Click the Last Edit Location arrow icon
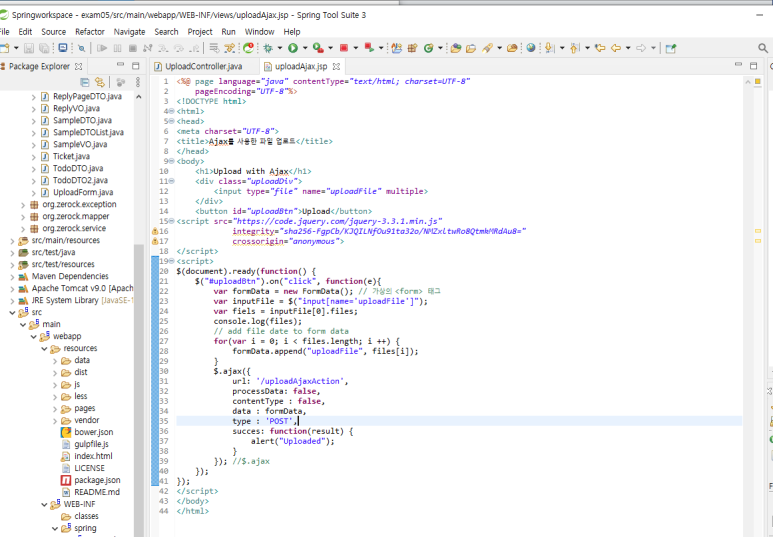Screen dimensions: 773x537 599,48
